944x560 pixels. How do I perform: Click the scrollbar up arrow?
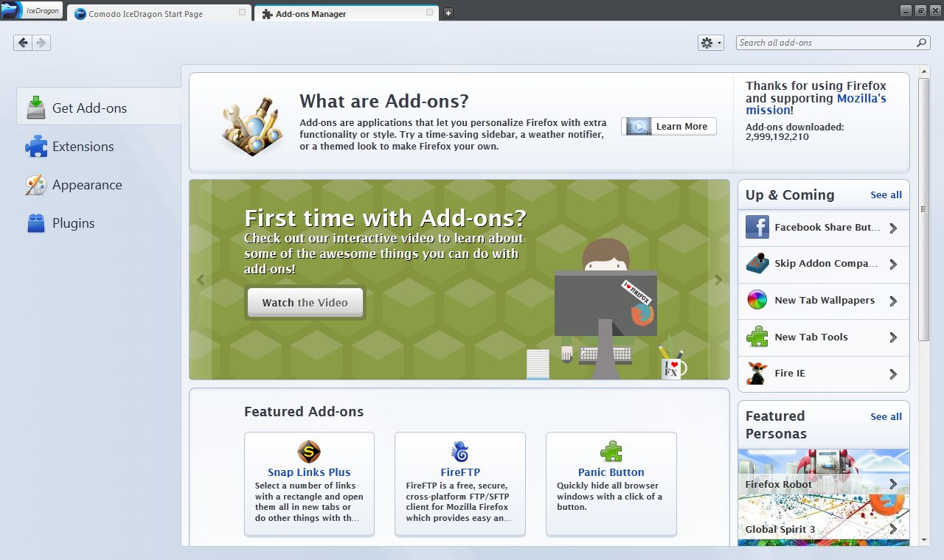click(x=923, y=71)
